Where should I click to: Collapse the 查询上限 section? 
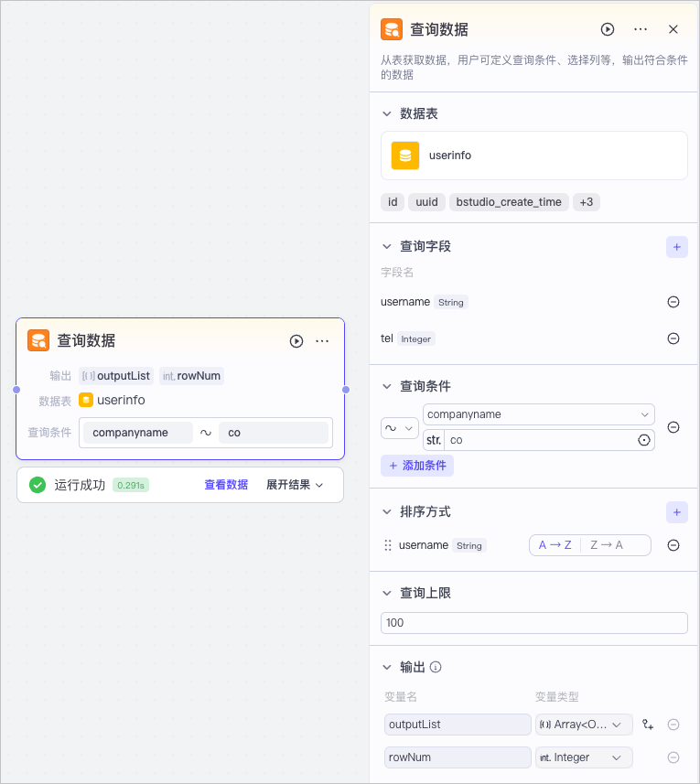click(x=386, y=594)
